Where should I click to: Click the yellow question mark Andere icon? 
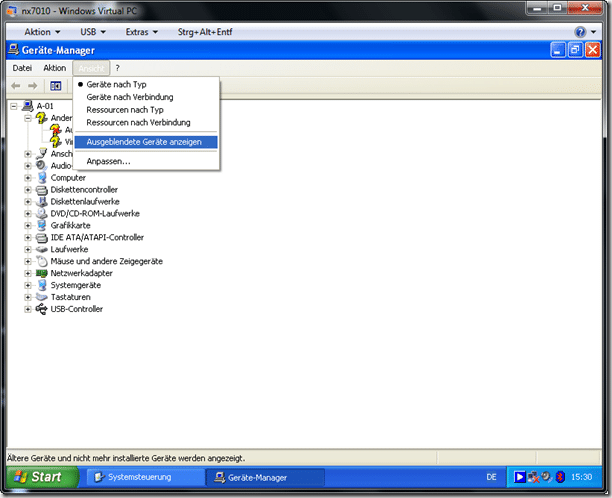[42, 117]
